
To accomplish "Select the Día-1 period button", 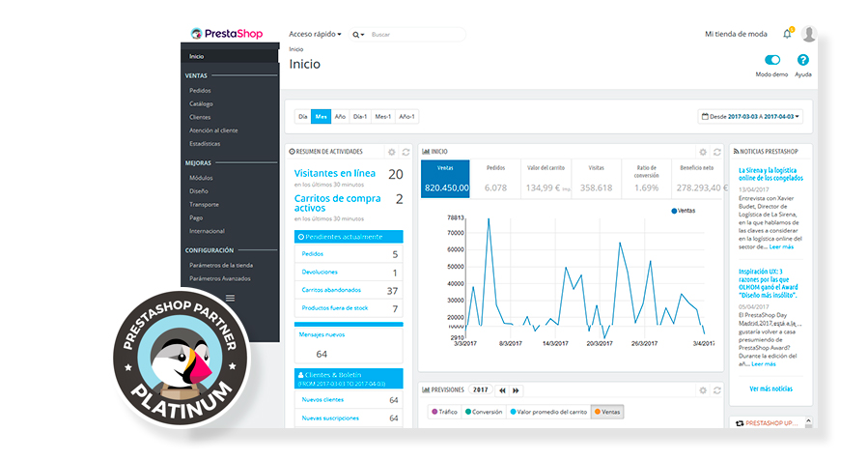I will (360, 116).
